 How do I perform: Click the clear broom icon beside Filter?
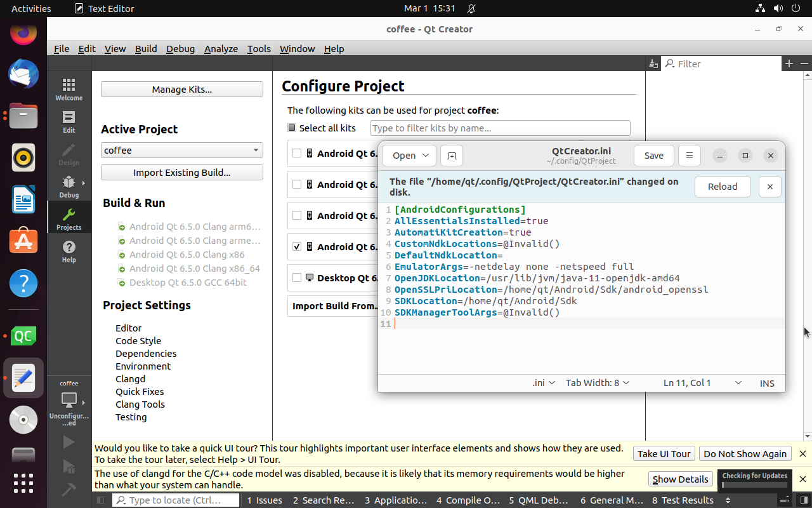[x=653, y=63]
